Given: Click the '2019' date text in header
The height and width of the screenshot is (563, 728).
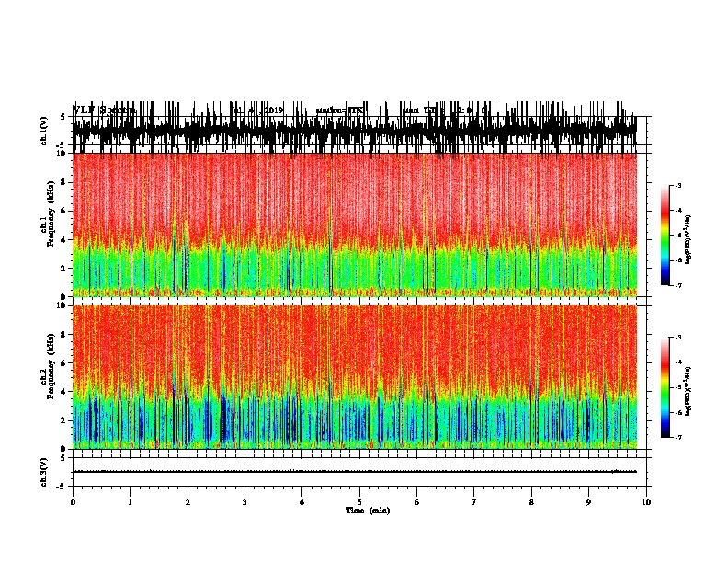Looking at the screenshot, I should click(x=272, y=110).
